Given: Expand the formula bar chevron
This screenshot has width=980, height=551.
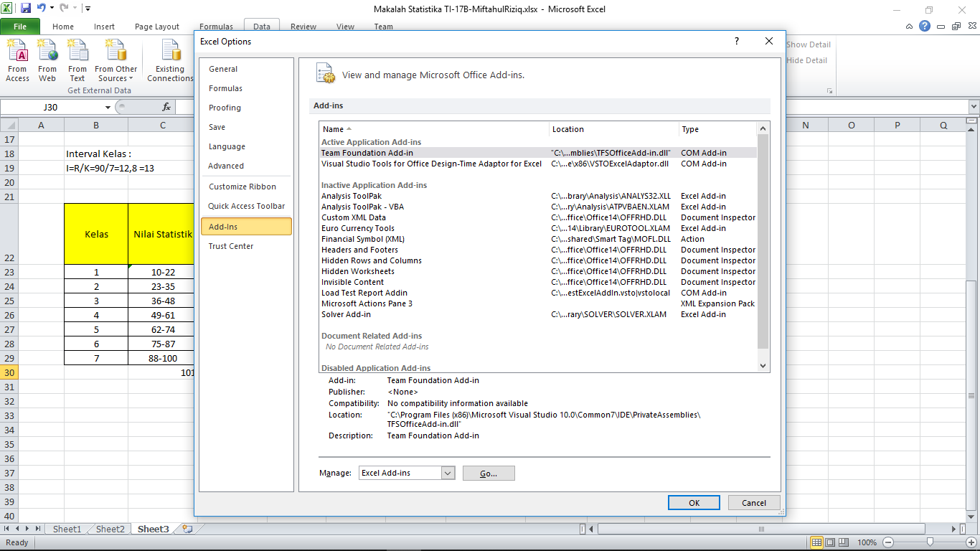Looking at the screenshot, I should click(974, 107).
